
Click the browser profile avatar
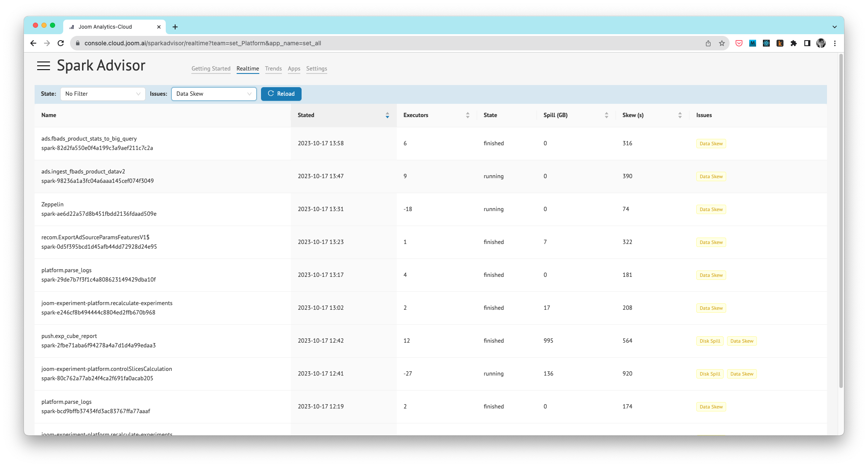pos(821,43)
